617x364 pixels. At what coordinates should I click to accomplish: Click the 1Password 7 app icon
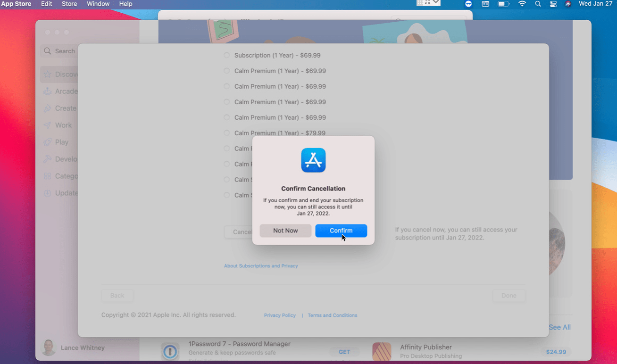click(x=170, y=352)
